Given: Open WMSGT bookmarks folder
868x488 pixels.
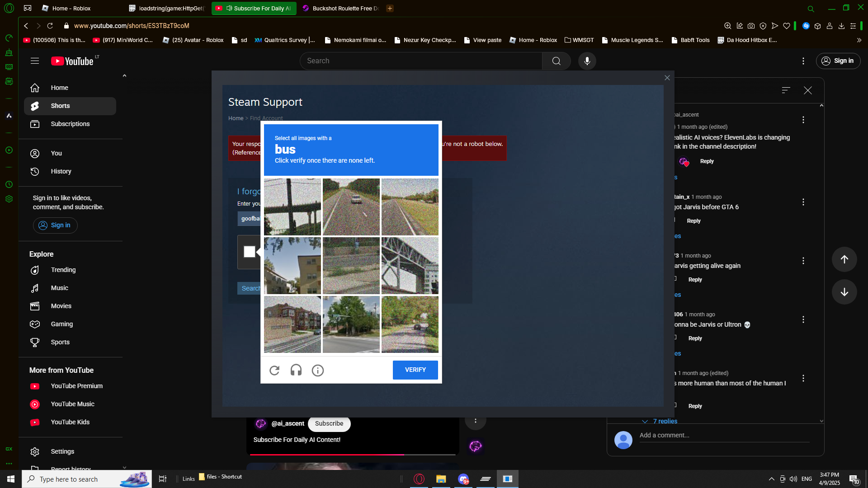Looking at the screenshot, I should (579, 40).
